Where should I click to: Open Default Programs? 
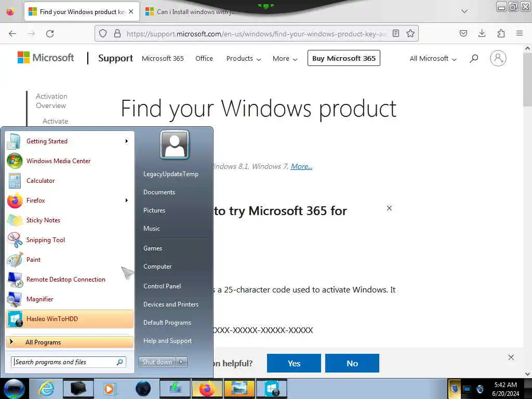[167, 323]
